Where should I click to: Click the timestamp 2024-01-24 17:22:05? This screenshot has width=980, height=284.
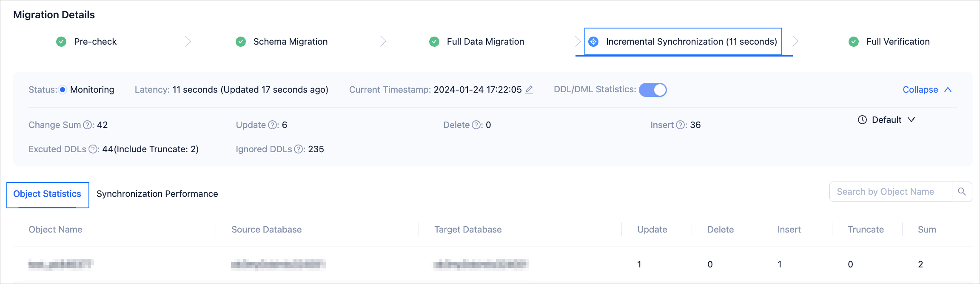coord(478,90)
